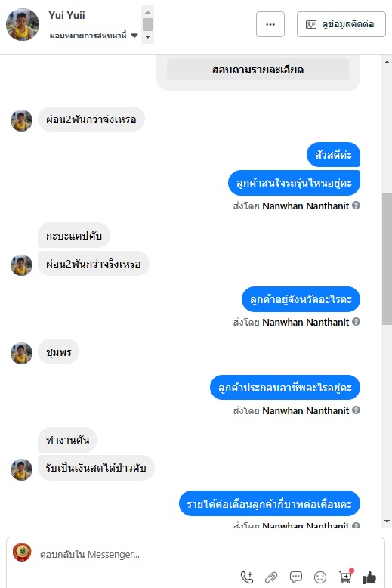Click ดูข้อมูลติดต่อ contact info button

pyautogui.click(x=341, y=24)
